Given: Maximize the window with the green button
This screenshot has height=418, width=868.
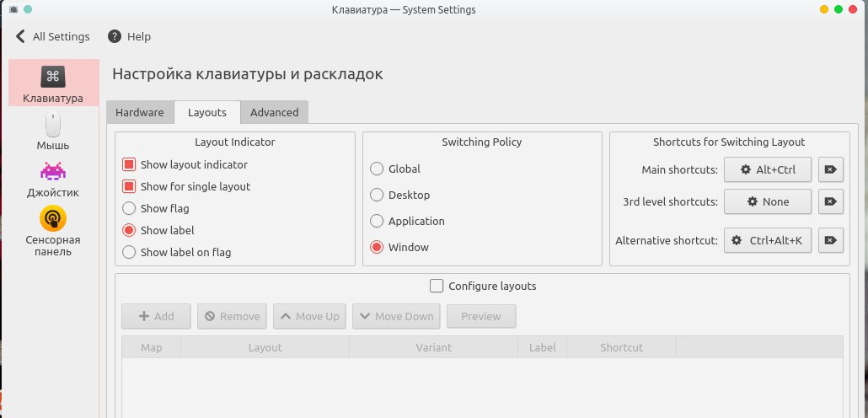Looking at the screenshot, I should (x=839, y=9).
